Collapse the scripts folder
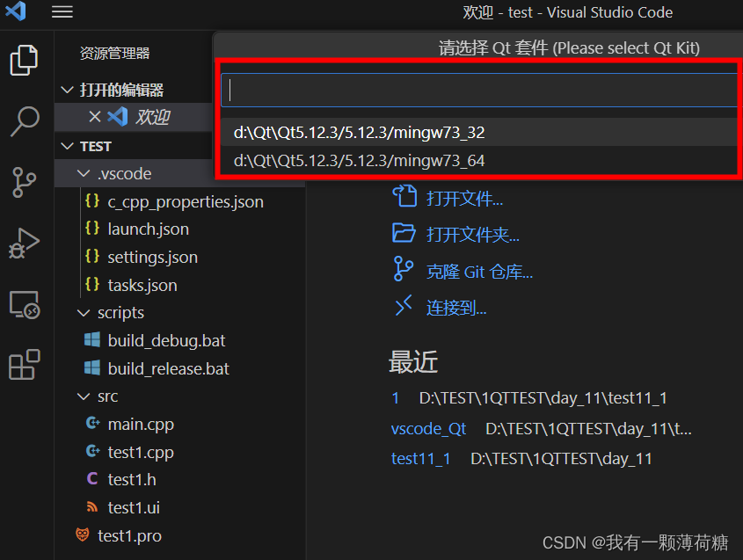 [x=84, y=313]
